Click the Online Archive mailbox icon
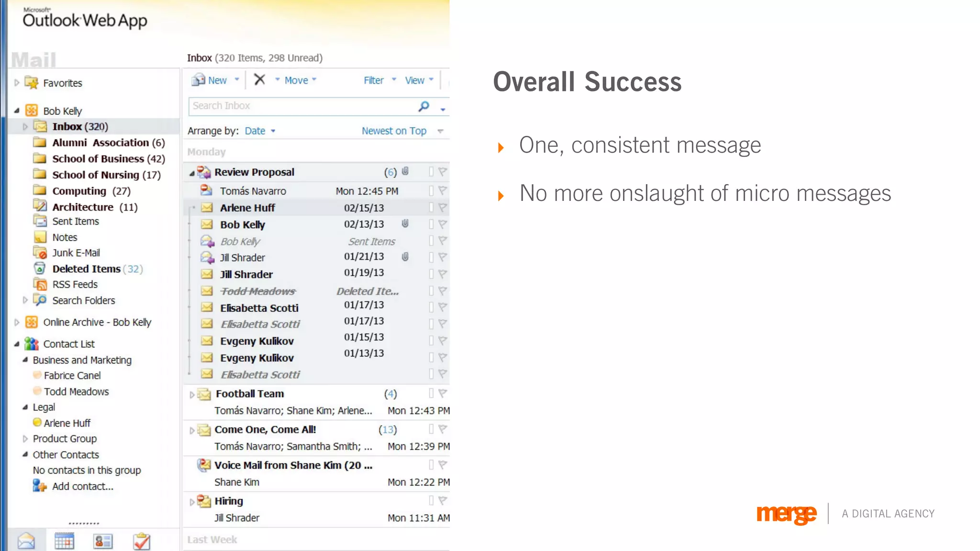The width and height of the screenshot is (980, 551). point(32,322)
